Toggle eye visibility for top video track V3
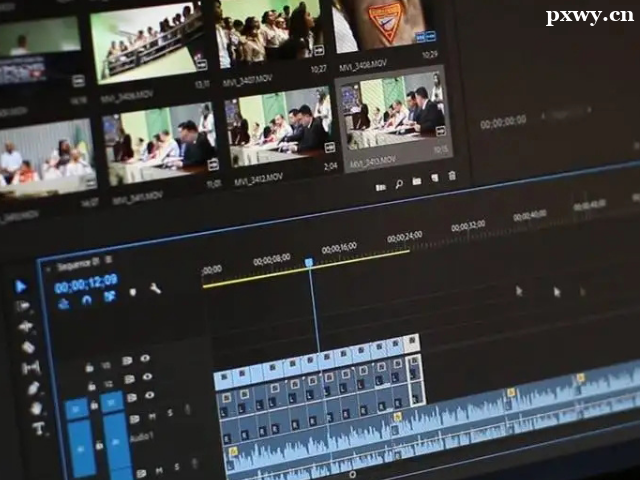This screenshot has height=480, width=640. point(145,358)
